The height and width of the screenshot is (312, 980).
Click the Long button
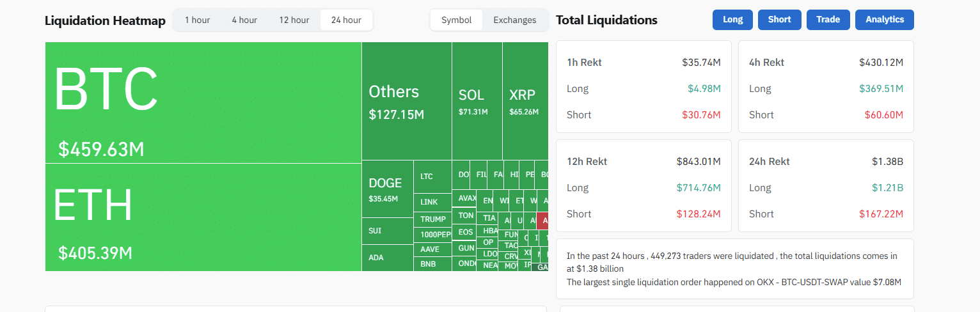tap(732, 20)
